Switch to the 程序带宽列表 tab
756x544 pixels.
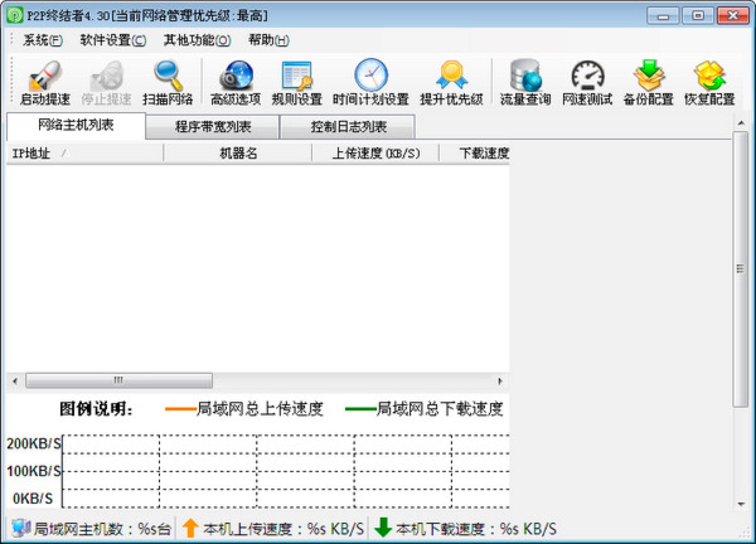click(212, 126)
